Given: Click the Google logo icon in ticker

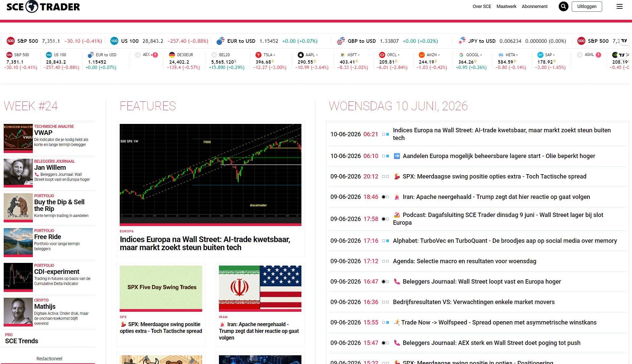Looking at the screenshot, I should (x=461, y=55).
